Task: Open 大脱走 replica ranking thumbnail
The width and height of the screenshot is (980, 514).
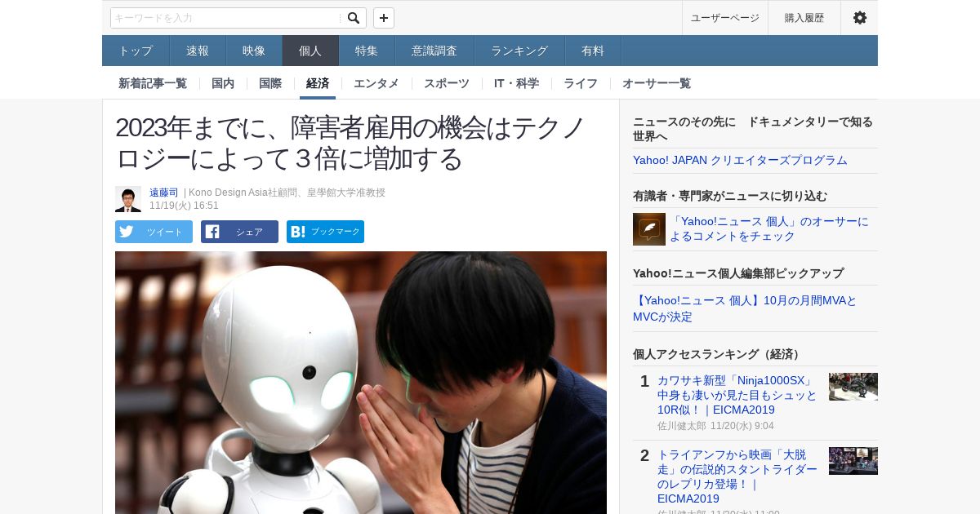Action: click(853, 461)
